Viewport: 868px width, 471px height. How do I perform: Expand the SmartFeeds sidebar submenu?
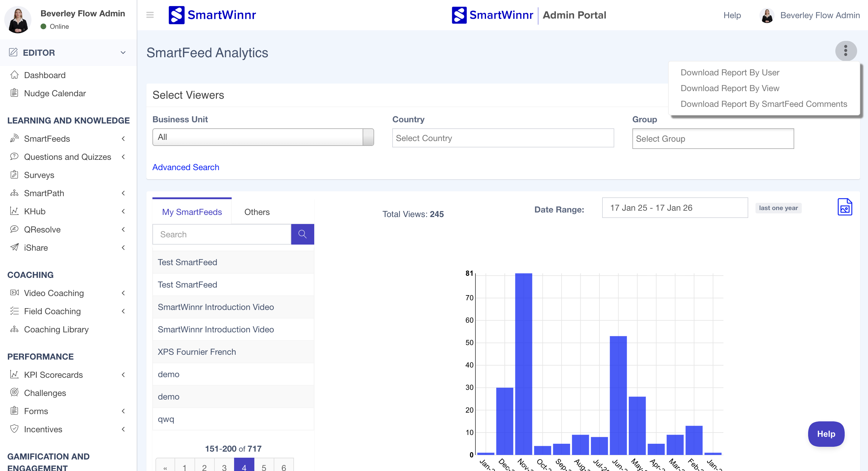123,139
